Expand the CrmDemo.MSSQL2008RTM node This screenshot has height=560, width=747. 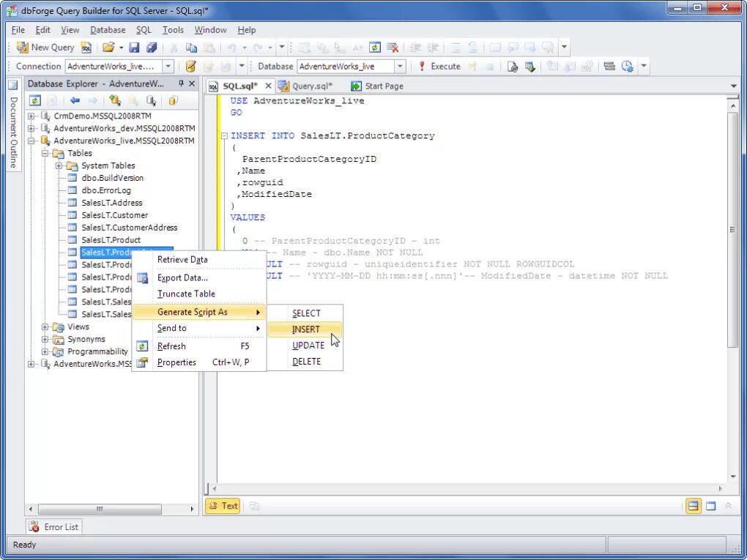pyautogui.click(x=31, y=116)
